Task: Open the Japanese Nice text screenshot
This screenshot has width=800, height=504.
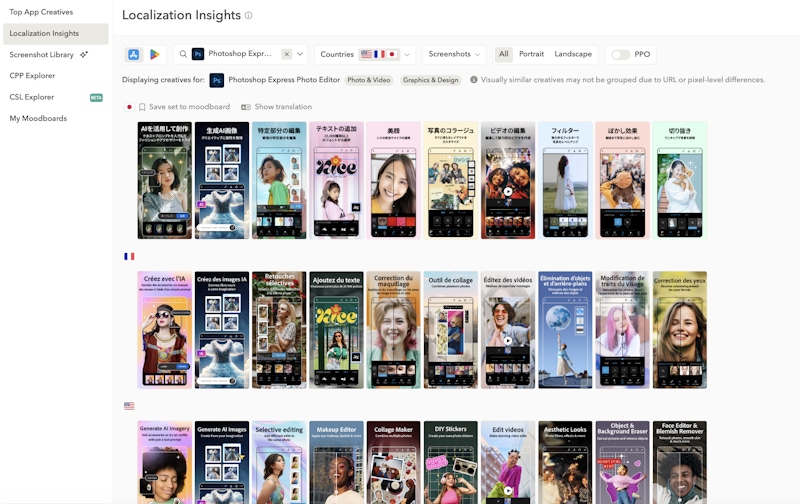Action: coord(336,181)
